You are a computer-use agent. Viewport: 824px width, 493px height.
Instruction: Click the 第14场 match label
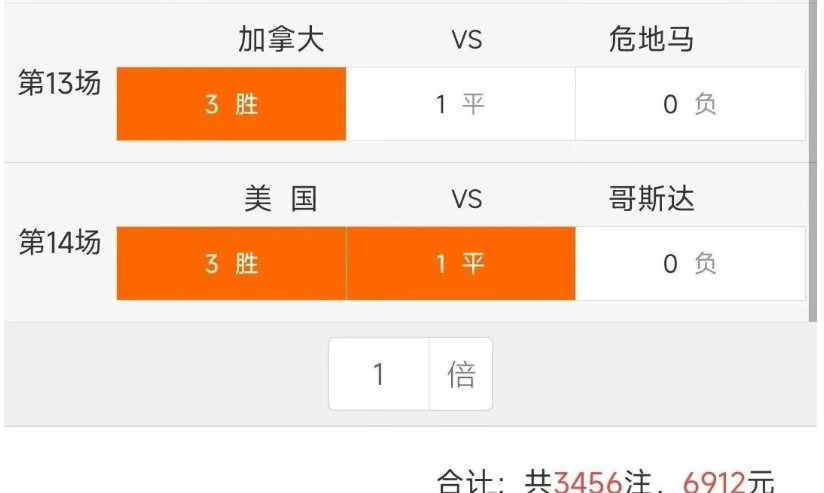point(60,243)
